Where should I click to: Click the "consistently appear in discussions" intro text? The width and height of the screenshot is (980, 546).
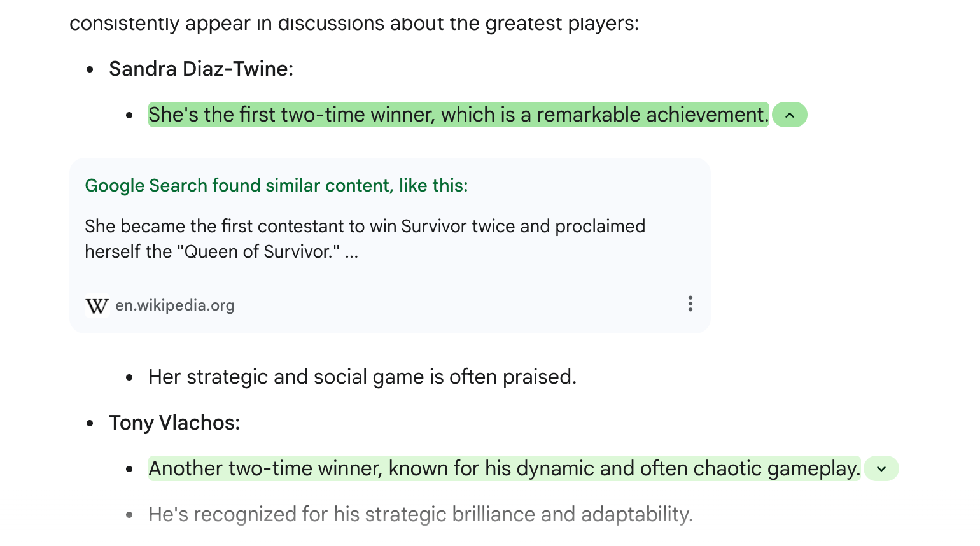tap(354, 24)
